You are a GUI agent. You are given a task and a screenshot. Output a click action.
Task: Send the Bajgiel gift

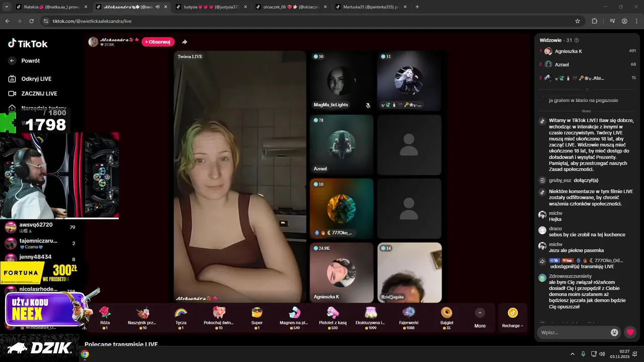(x=446, y=318)
